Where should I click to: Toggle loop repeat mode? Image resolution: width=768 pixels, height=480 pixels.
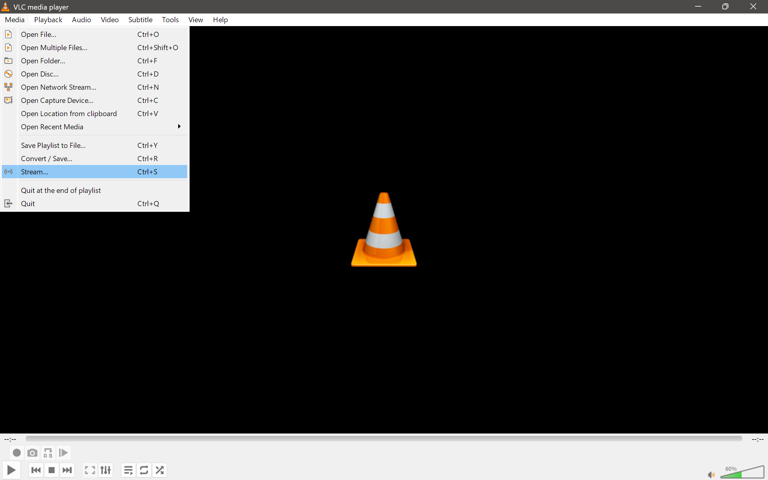click(144, 470)
